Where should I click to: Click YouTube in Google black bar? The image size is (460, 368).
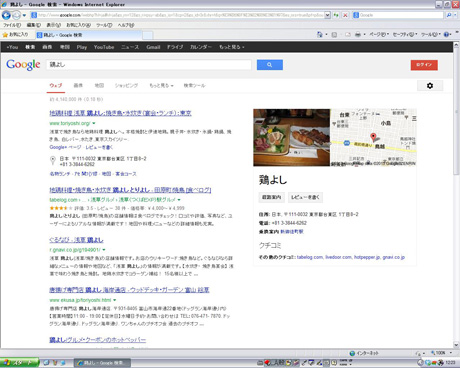point(104,47)
